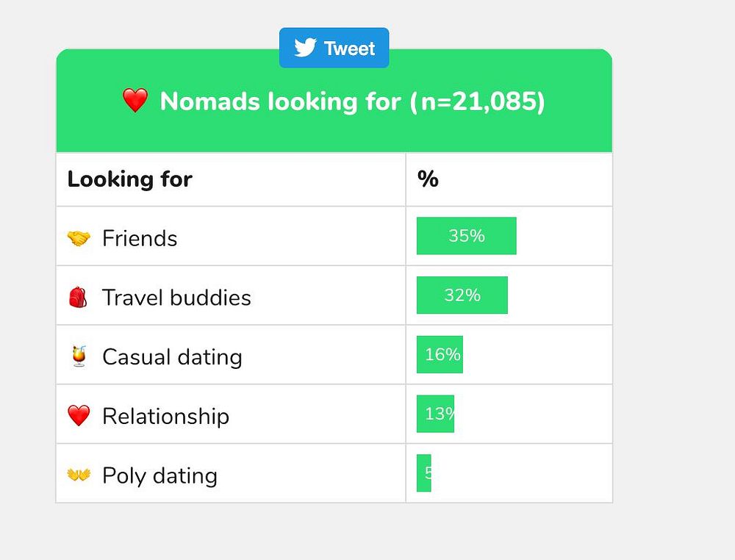The image size is (735, 560).
Task: Click the small Poly dating bar
Action: pos(424,473)
